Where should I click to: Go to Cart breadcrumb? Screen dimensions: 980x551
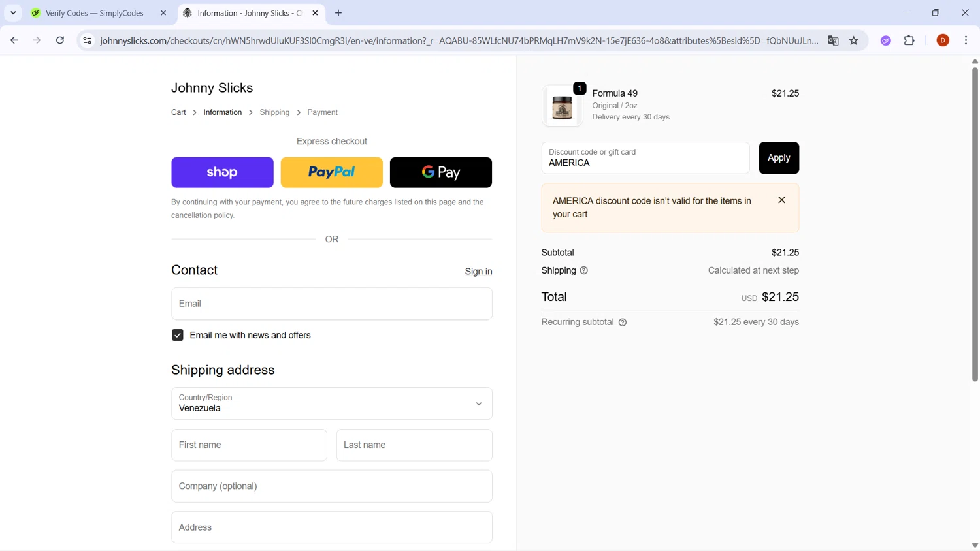click(x=178, y=112)
